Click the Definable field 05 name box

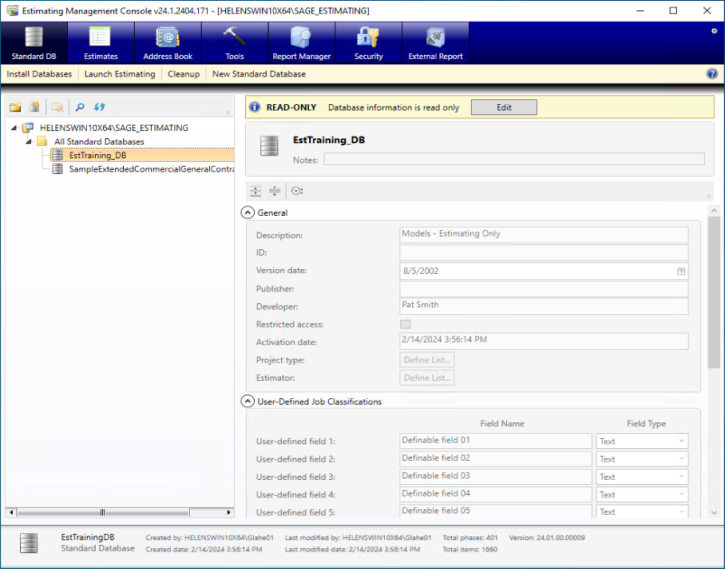click(x=496, y=511)
